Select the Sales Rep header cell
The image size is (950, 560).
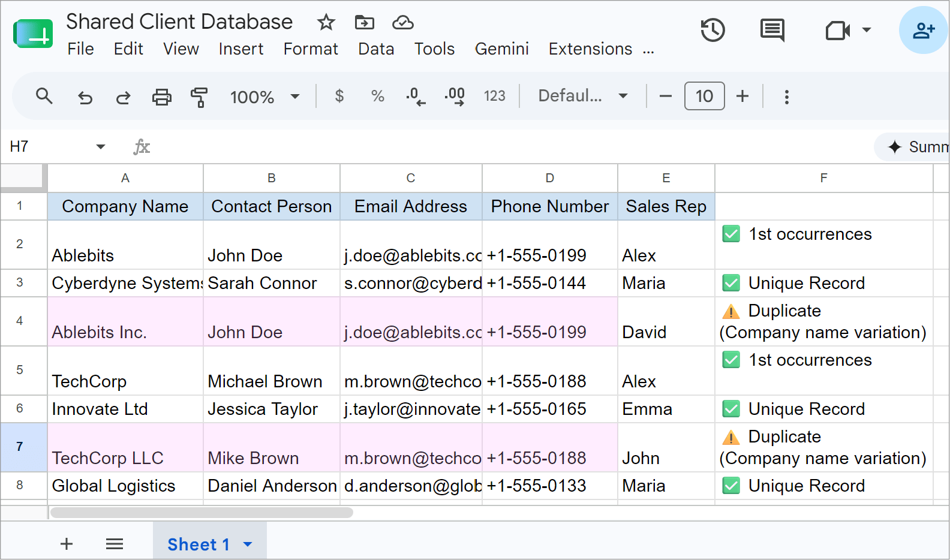[x=666, y=206]
